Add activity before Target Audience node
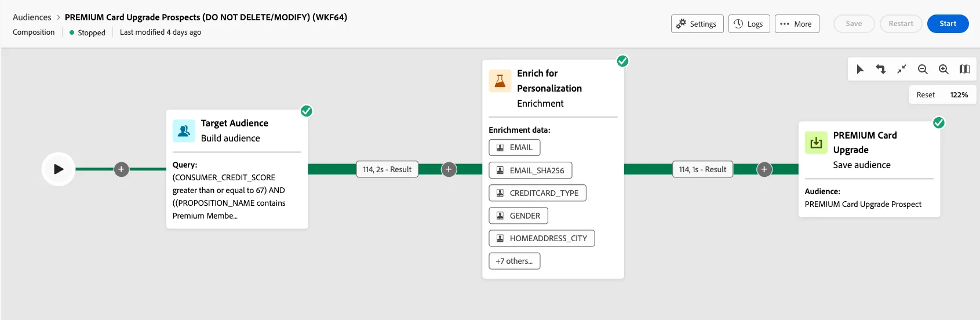 click(x=121, y=169)
